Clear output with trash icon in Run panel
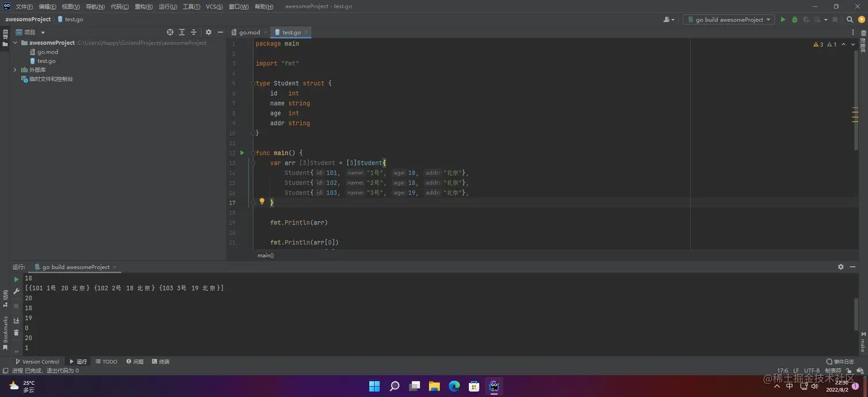 (x=16, y=333)
